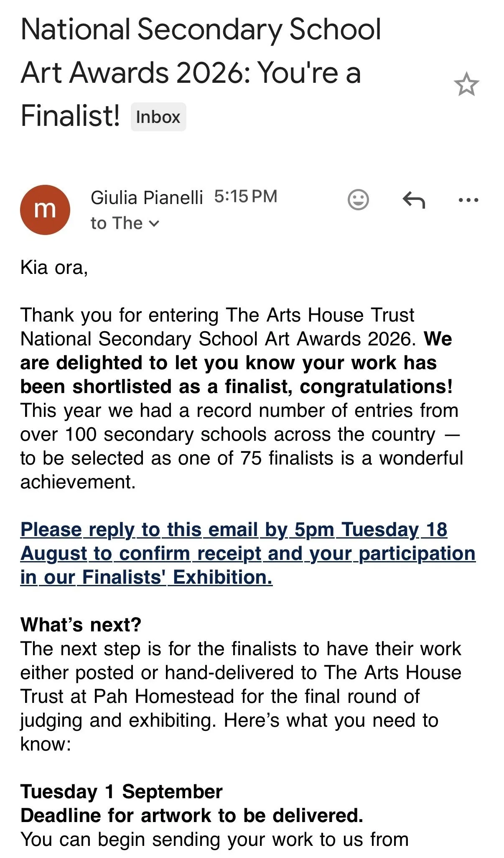Open the three-dot message options menu
Screen dimensions: 504x858
[x=468, y=200]
